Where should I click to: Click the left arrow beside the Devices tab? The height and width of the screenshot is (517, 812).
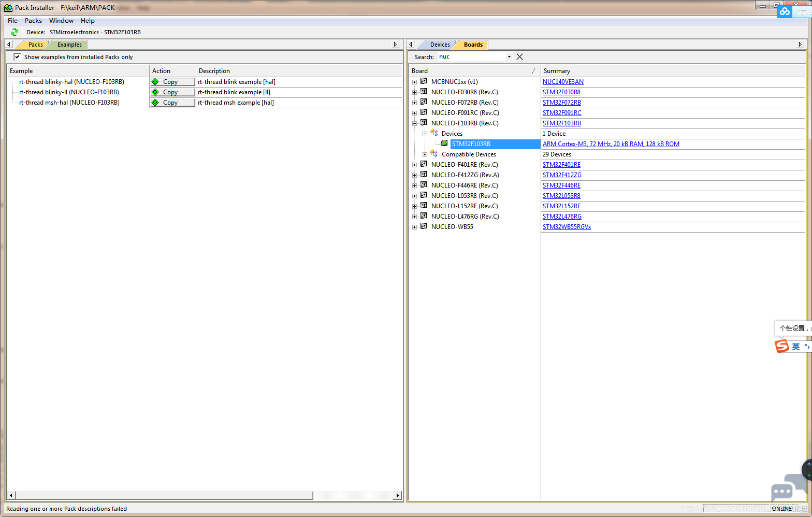click(x=411, y=45)
